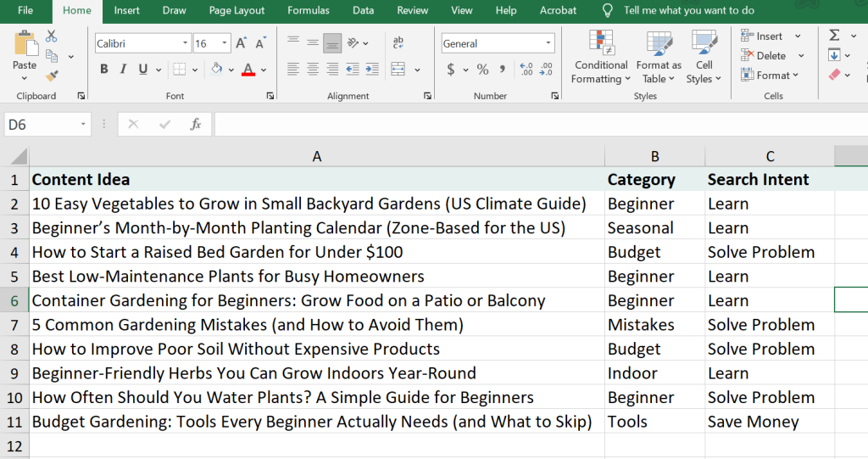This screenshot has width=868, height=459.
Task: Decrease the cell indent
Action: [x=353, y=70]
